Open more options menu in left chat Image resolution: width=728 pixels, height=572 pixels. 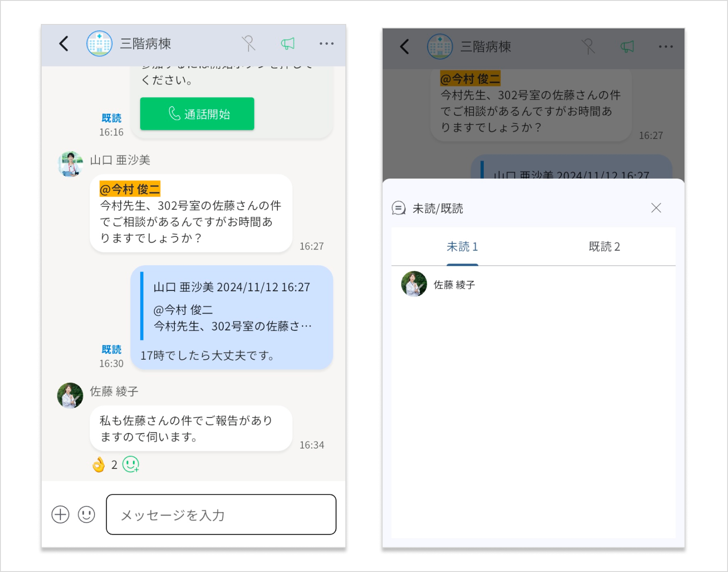[x=327, y=44]
